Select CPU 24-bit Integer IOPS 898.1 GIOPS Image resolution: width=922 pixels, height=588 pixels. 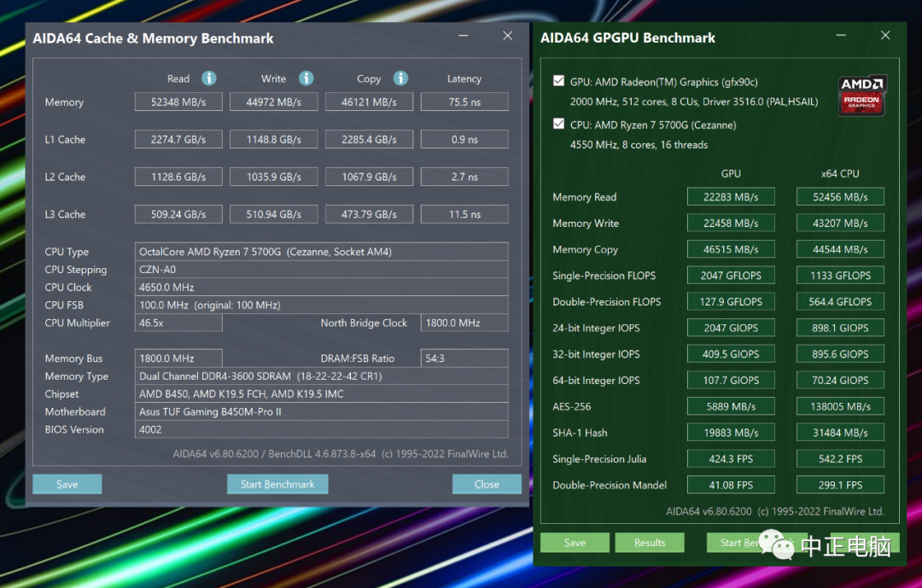point(840,328)
